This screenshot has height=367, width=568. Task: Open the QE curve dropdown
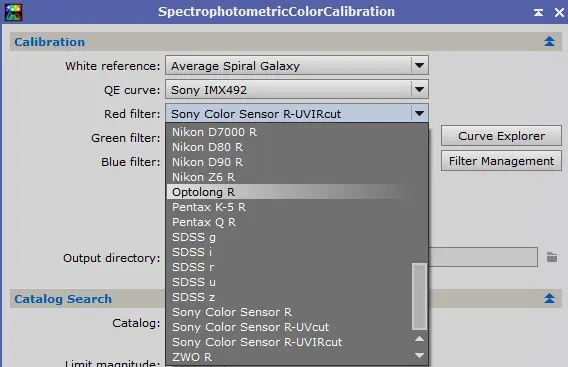coord(419,89)
